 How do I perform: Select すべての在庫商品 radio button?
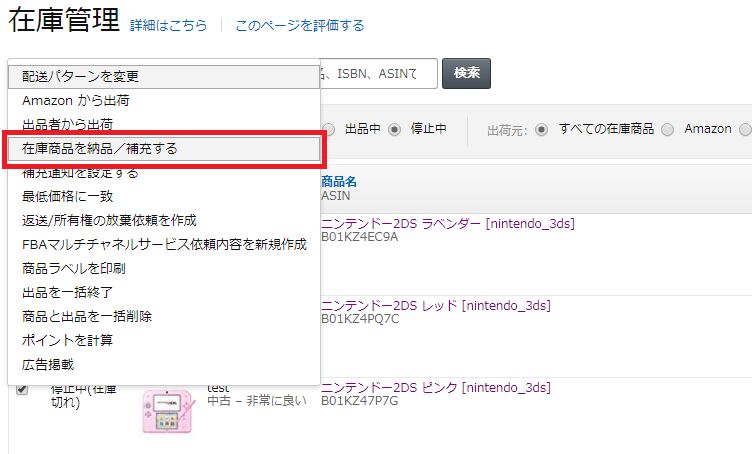(x=541, y=129)
